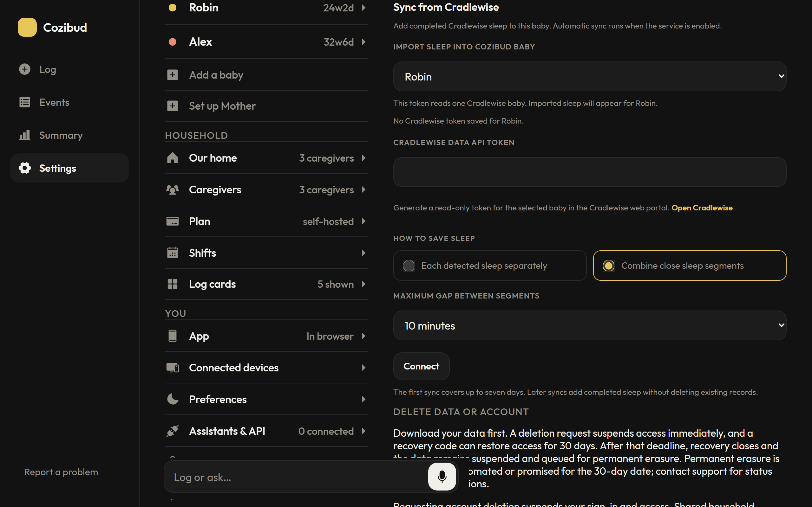Click the Summary bar chart icon
Image resolution: width=812 pixels, height=507 pixels.
[25, 135]
